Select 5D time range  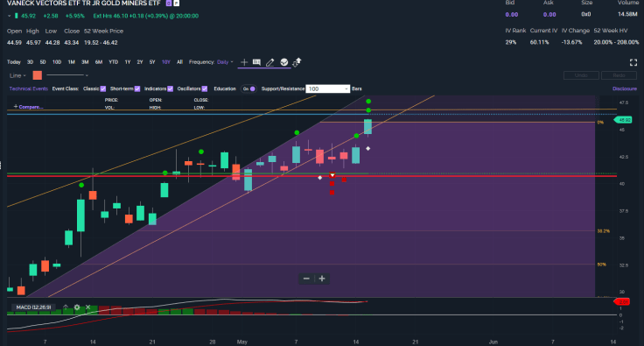43,62
